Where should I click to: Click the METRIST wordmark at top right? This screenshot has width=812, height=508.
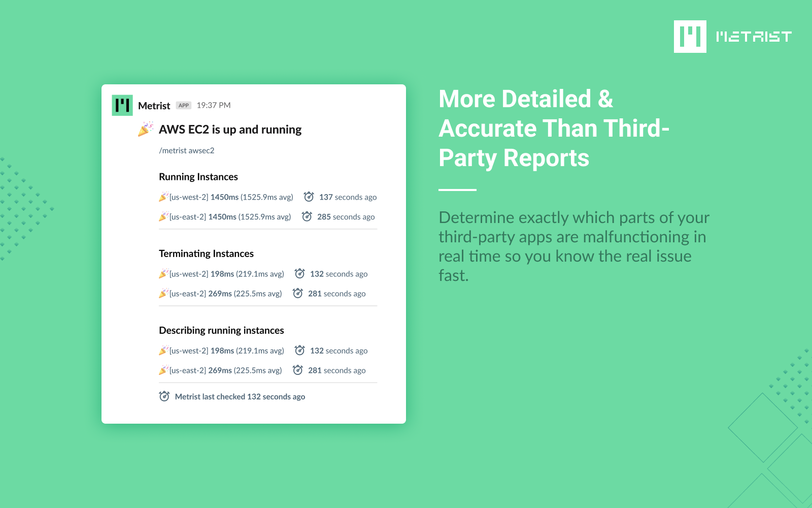tap(754, 37)
